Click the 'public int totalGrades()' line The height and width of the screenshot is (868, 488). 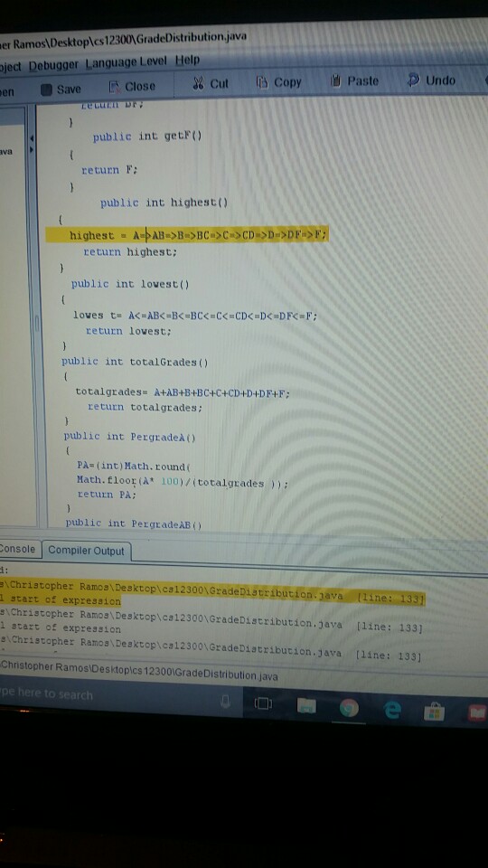pyautogui.click(x=135, y=362)
